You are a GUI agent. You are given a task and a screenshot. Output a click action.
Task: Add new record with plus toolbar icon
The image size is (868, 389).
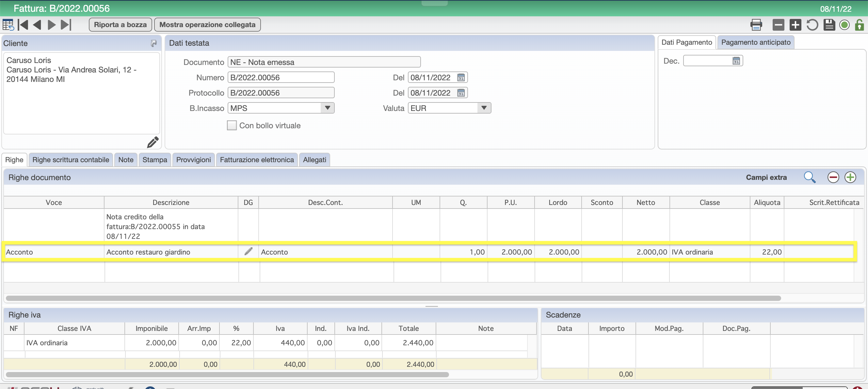pyautogui.click(x=795, y=24)
